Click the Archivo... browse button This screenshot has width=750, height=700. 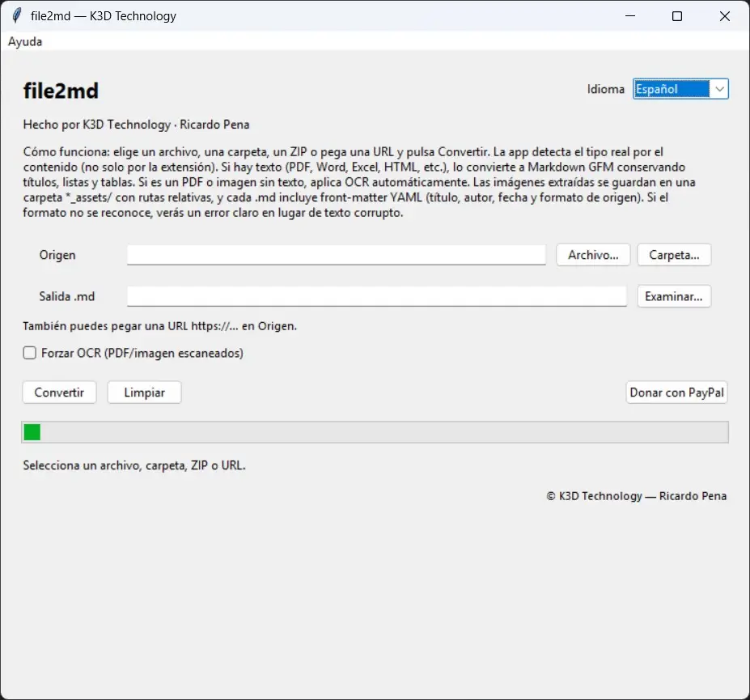(593, 255)
